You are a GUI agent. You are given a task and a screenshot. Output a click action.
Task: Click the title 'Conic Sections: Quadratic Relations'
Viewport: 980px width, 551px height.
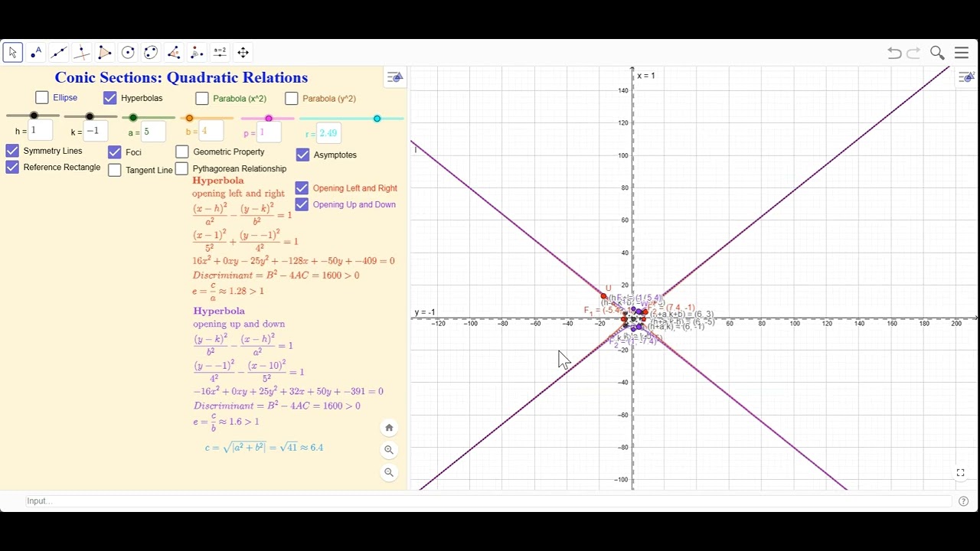(181, 77)
